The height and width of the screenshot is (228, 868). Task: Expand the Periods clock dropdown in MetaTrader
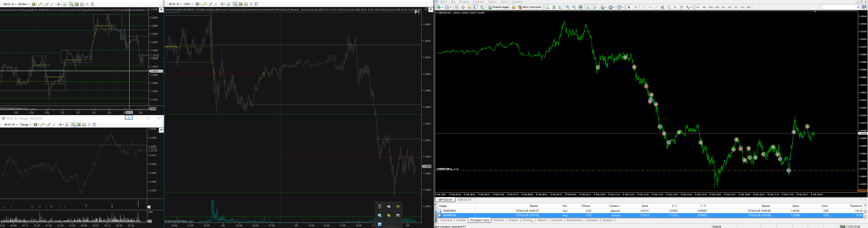(x=614, y=7)
